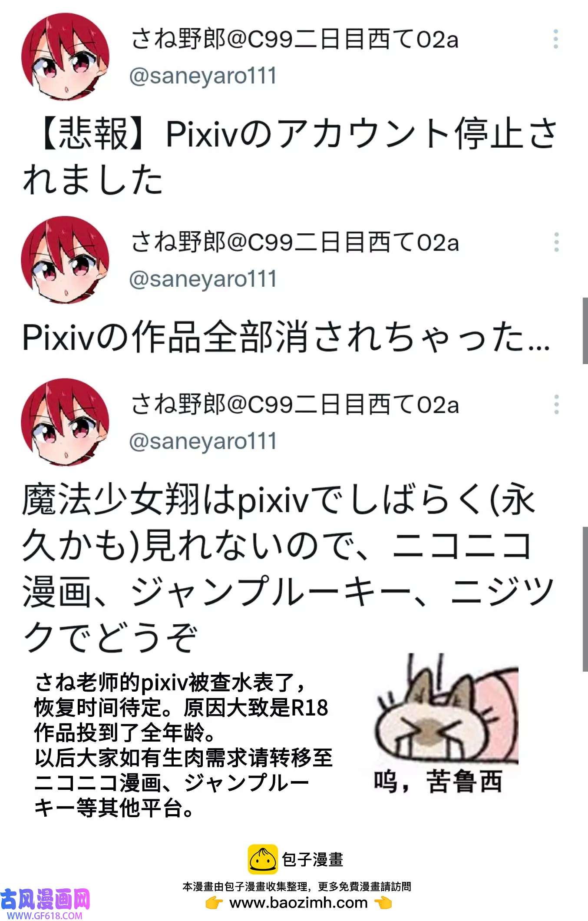Viewport: 588px width, 921px height.
Task: Click the third tweet's display name さね野郎@C99
Action: coord(294,404)
